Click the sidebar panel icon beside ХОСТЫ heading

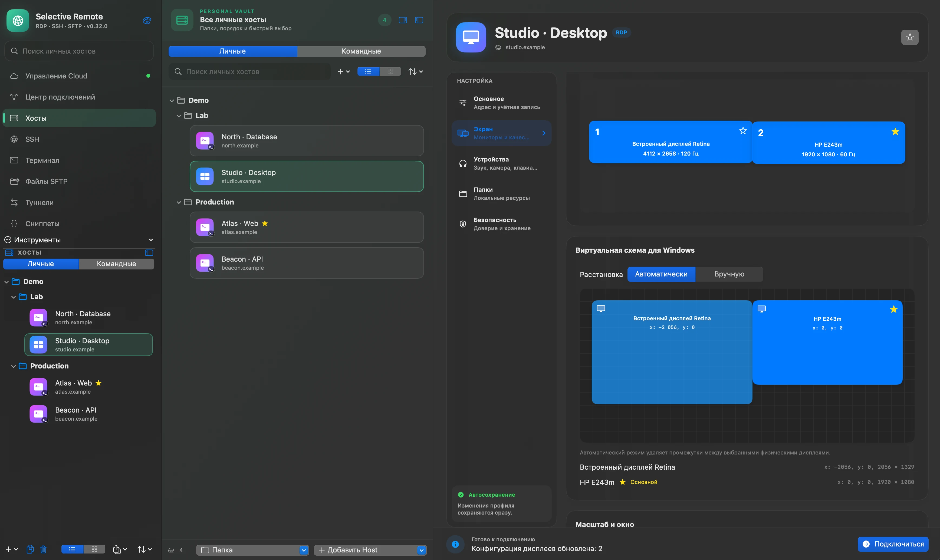pyautogui.click(x=149, y=253)
